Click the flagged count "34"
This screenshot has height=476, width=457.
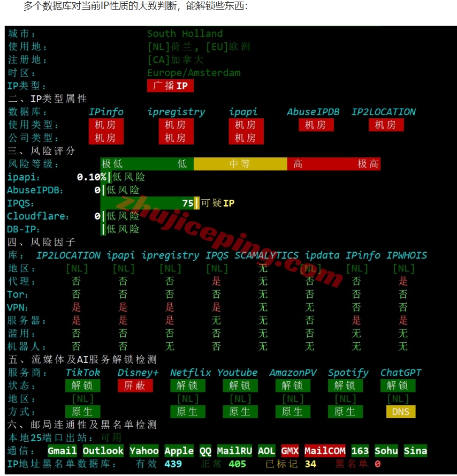310,464
